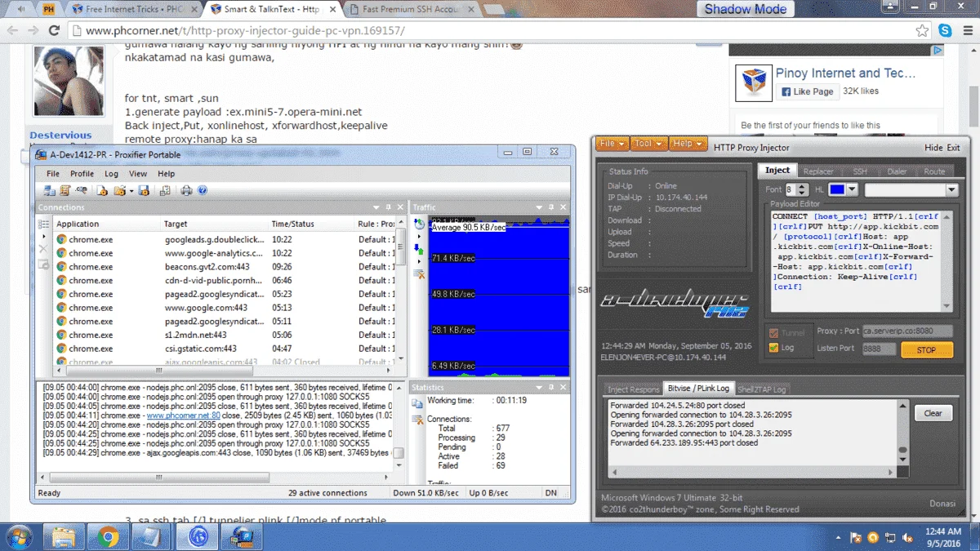Click New Profile icon in Proxifier toolbar
Image resolution: width=980 pixels, height=551 pixels.
pos(102,190)
